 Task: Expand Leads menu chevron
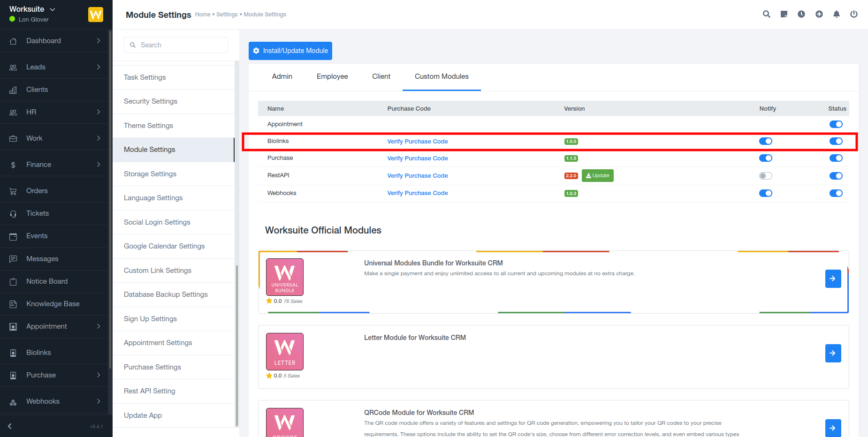click(x=99, y=67)
